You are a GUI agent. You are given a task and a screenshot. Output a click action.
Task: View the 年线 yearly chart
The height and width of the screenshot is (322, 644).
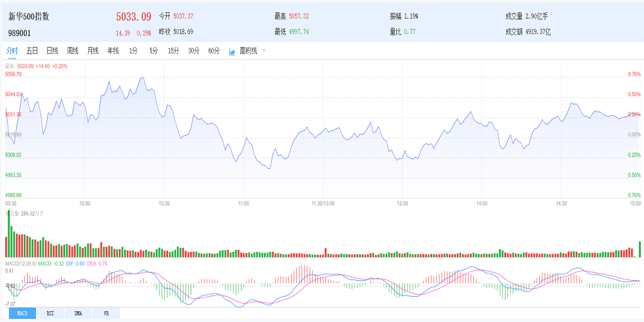113,50
